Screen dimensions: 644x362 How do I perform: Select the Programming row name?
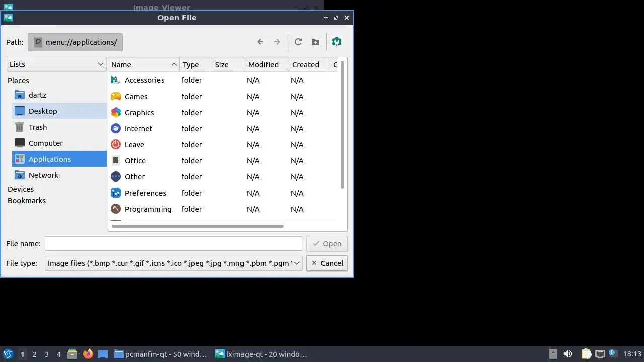[148, 209]
